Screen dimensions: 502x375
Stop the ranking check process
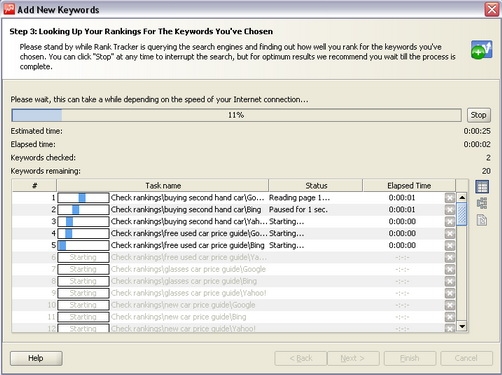479,115
